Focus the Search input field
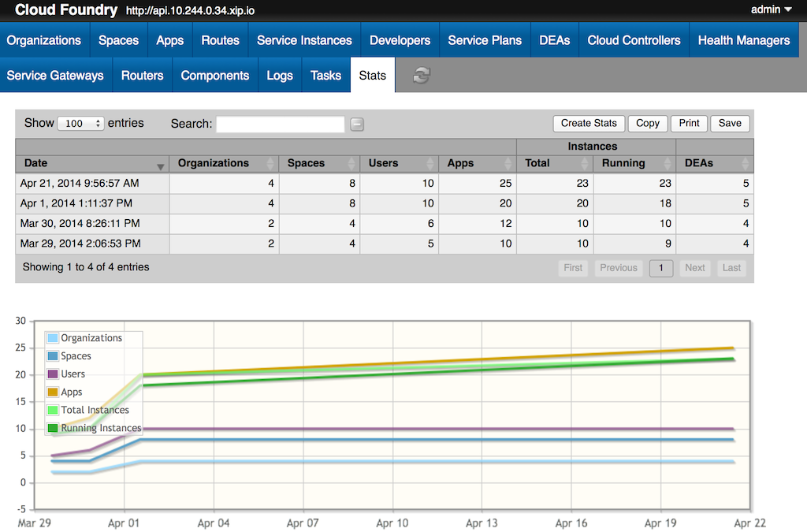This screenshot has width=807, height=532. click(280, 124)
